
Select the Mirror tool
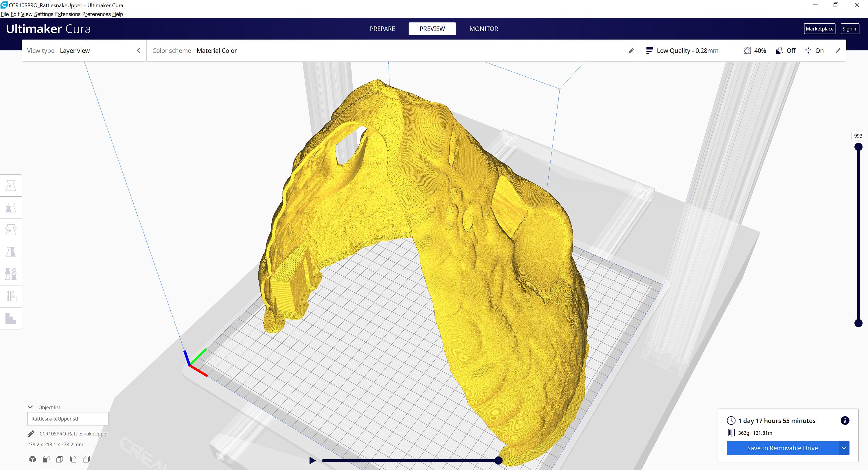(11, 252)
